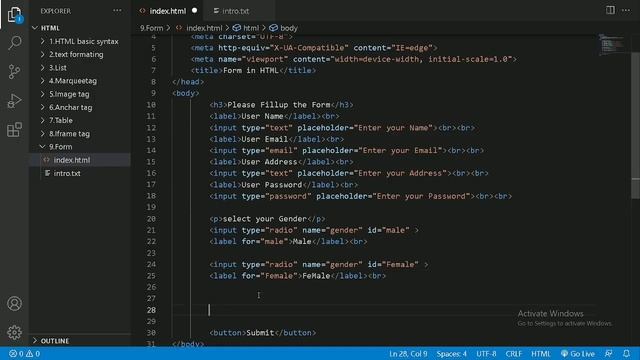The height and width of the screenshot is (360, 640).
Task: Change line ending via CRLF status
Action: [x=513, y=353]
